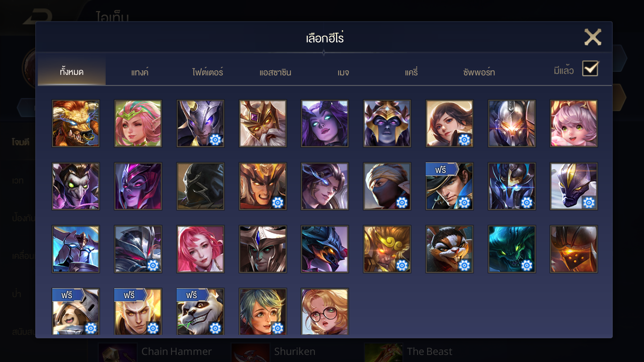Open the ไฟต์เตอร์ hero filter tab

tap(207, 72)
